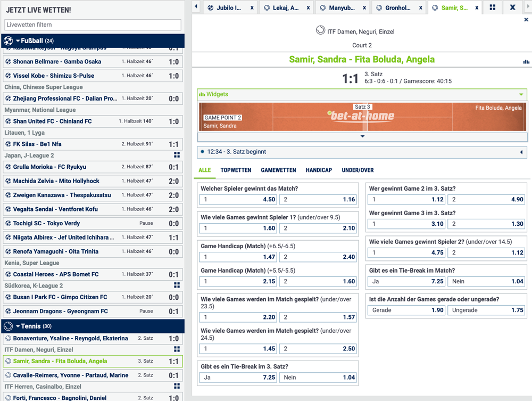Click the Fußball soccer ball section icon
This screenshot has width=532, height=401.
click(x=8, y=41)
